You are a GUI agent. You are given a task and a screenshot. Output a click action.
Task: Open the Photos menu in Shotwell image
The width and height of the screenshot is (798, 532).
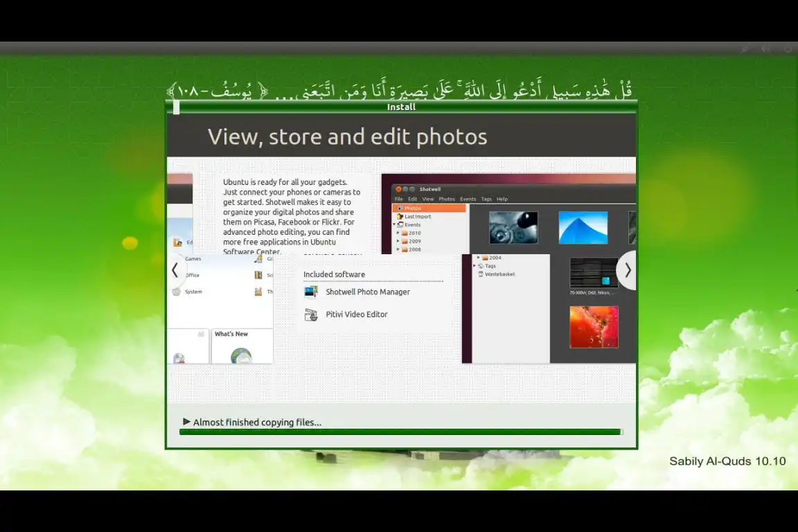click(447, 199)
